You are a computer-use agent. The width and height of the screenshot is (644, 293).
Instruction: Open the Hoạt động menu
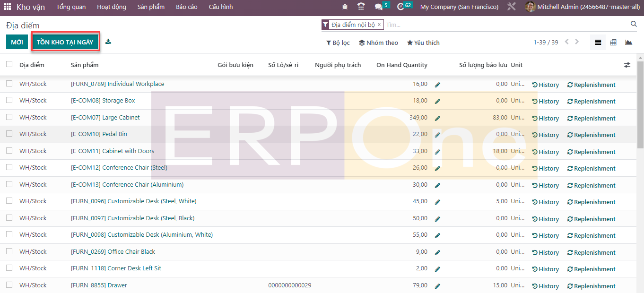(x=112, y=7)
